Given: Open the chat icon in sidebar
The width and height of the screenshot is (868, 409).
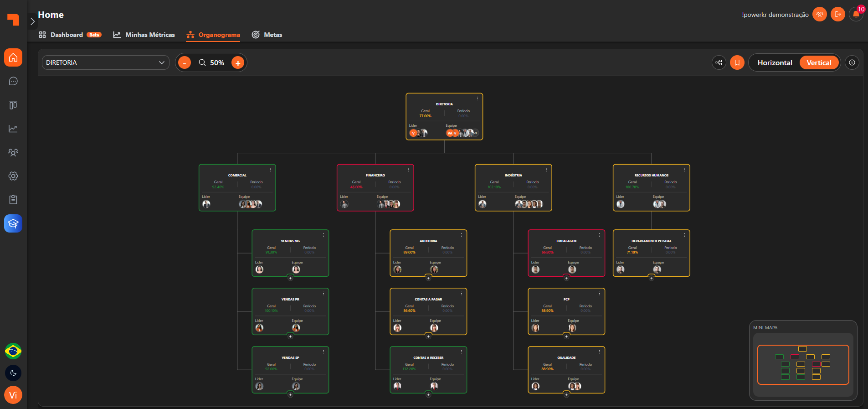Looking at the screenshot, I should tap(13, 81).
